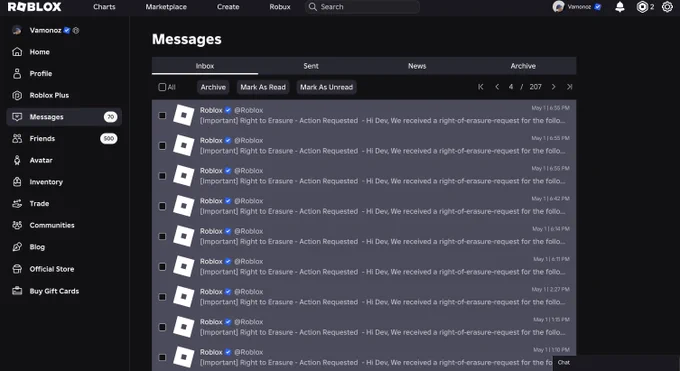Image resolution: width=680 pixels, height=371 pixels.
Task: Click the Official Store icon in sidebar
Action: point(17,269)
